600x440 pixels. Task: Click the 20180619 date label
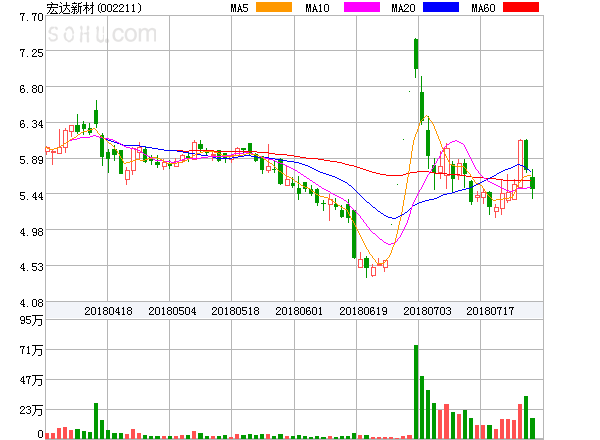tap(364, 311)
